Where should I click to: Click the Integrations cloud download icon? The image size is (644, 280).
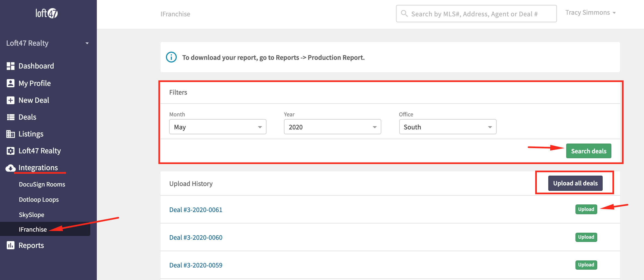[11, 168]
